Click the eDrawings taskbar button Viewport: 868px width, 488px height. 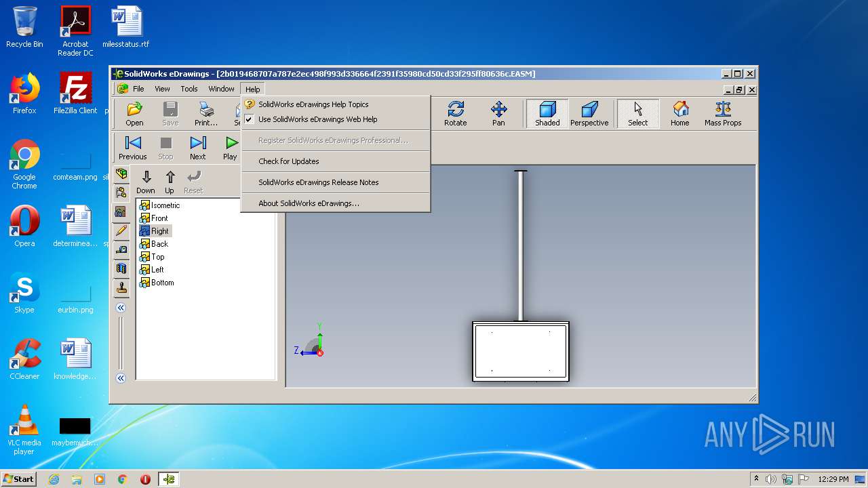[169, 479]
